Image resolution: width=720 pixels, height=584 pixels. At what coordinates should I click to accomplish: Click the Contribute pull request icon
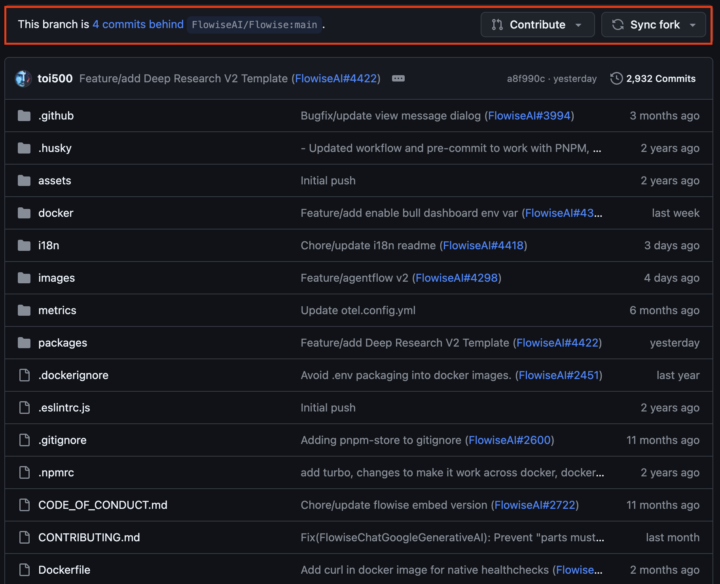pos(497,25)
